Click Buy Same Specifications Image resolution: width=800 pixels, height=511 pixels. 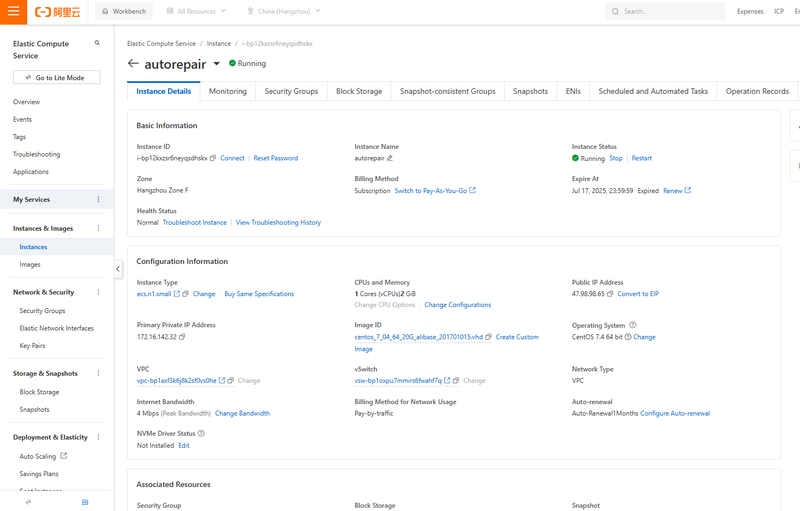259,294
